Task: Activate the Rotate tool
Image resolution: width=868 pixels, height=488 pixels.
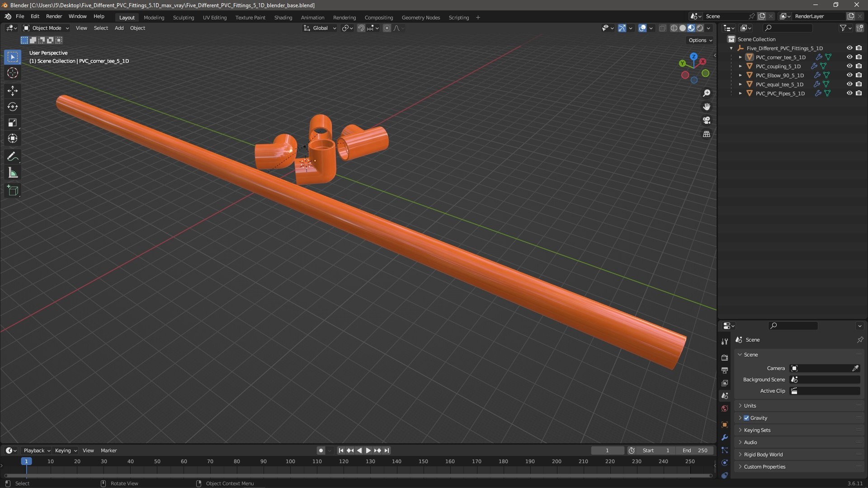Action: [13, 107]
